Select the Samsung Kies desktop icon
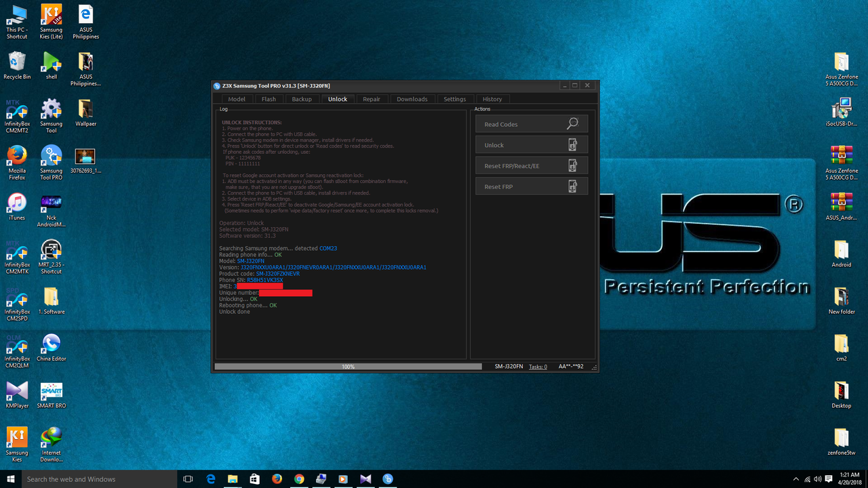The height and width of the screenshot is (488, 868). [x=17, y=445]
